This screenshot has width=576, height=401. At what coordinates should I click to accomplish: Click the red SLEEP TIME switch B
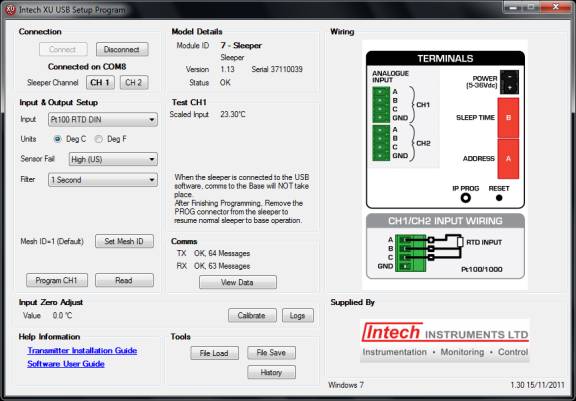(x=508, y=118)
